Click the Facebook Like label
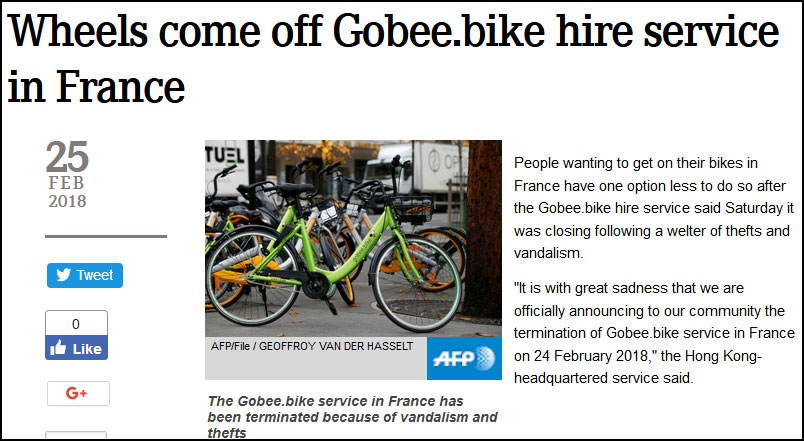Screen dimensions: 804x441 87,349
